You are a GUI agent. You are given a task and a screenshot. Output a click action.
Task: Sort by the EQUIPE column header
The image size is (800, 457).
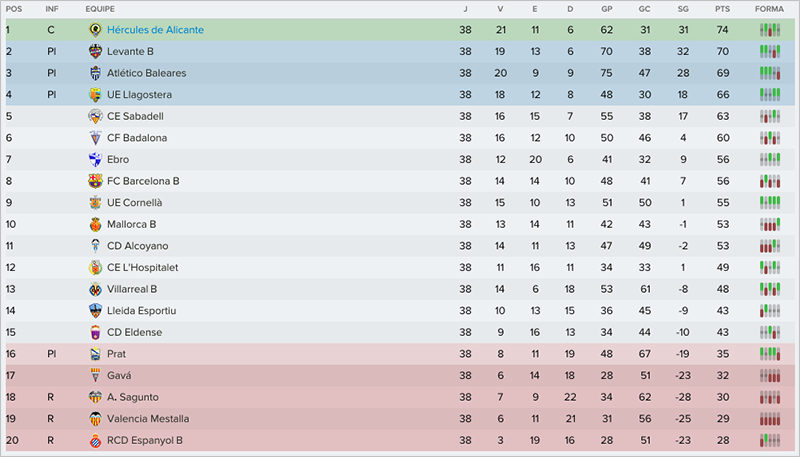click(99, 9)
